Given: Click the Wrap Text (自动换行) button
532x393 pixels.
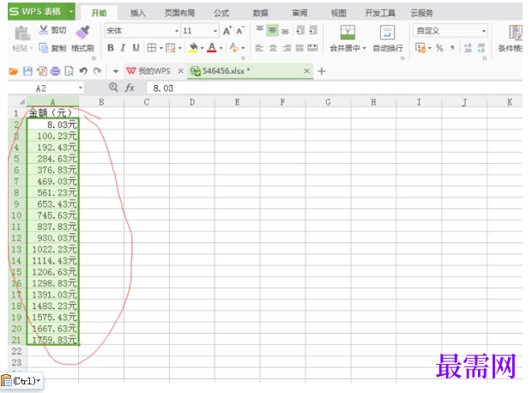Looking at the screenshot, I should (x=388, y=39).
